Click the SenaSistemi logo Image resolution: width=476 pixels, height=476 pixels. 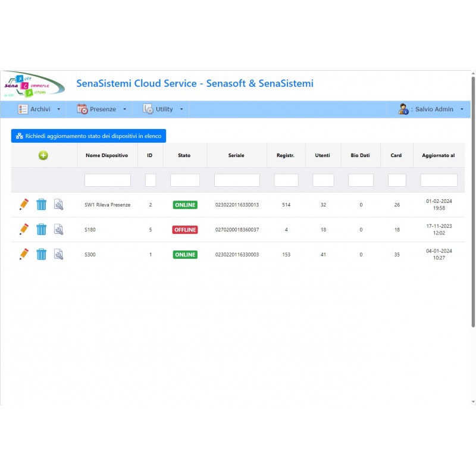pos(34,84)
